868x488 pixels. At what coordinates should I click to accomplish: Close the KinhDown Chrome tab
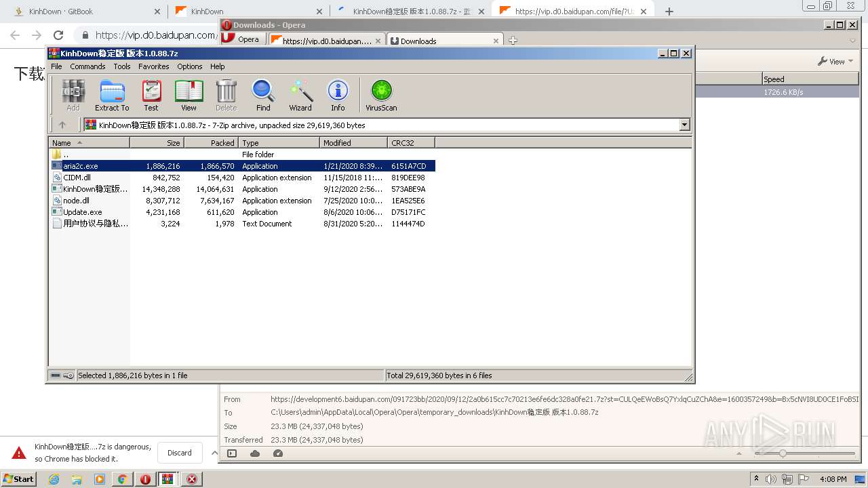pos(319,12)
